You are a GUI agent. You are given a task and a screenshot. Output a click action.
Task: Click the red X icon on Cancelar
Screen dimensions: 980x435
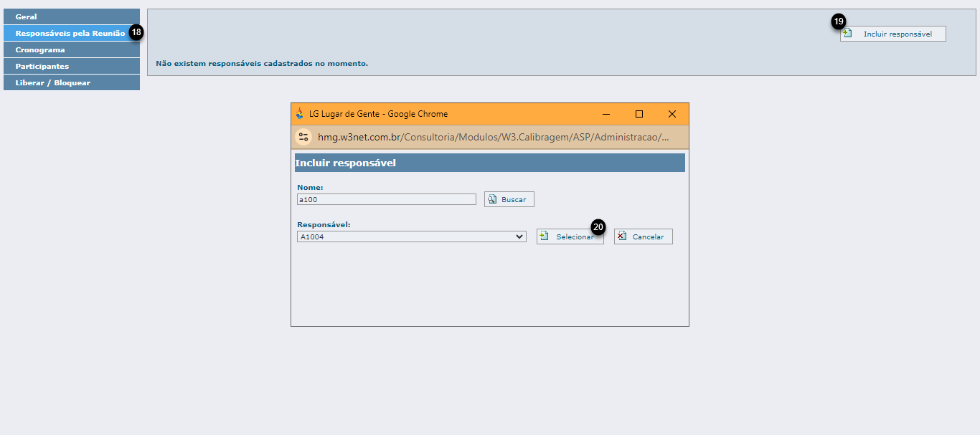(622, 236)
